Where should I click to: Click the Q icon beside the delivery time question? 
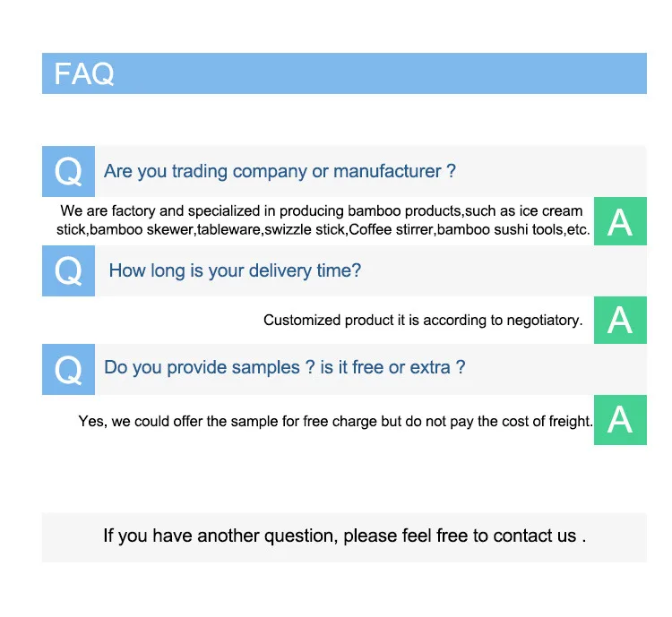click(x=68, y=270)
